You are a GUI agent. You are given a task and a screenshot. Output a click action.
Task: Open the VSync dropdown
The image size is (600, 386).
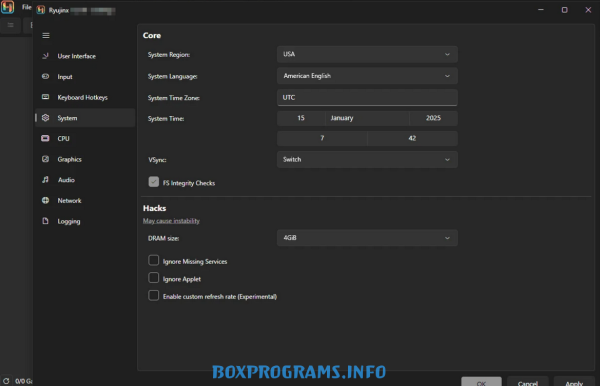[x=367, y=160]
